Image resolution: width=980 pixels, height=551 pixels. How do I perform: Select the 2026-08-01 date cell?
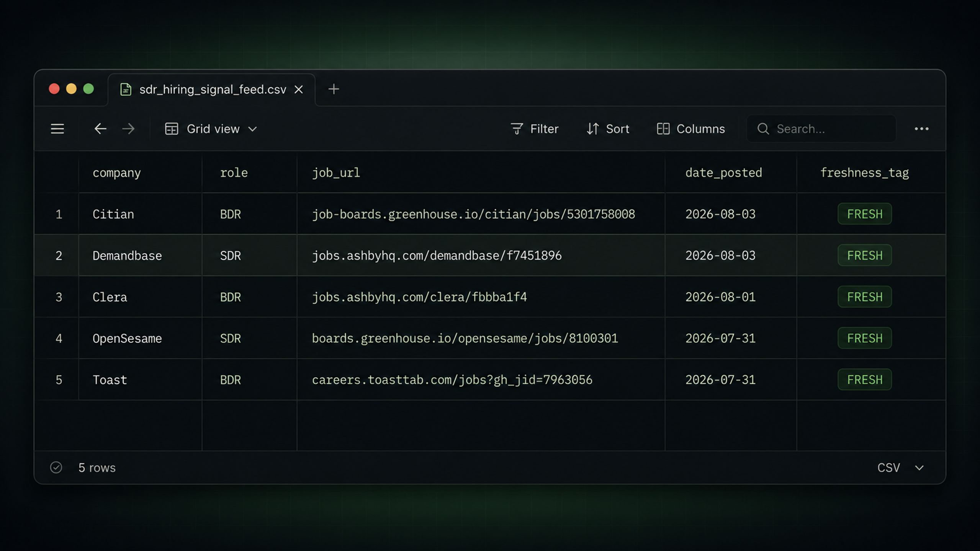pos(731,297)
